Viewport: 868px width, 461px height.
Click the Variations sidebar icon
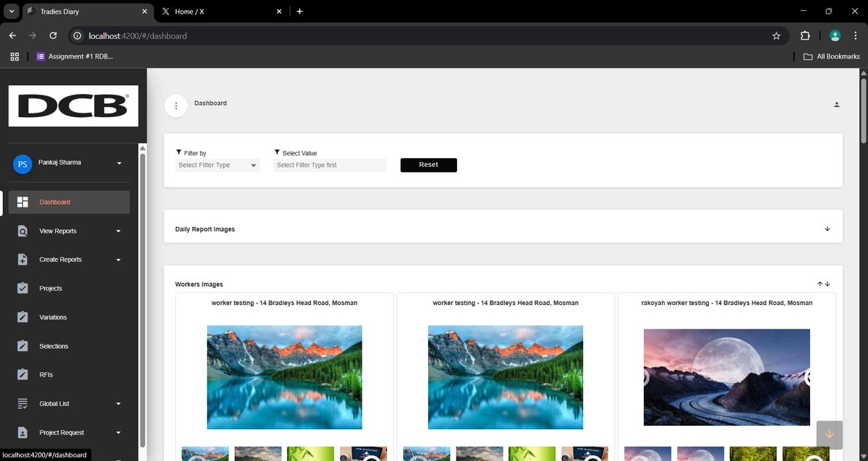point(23,317)
